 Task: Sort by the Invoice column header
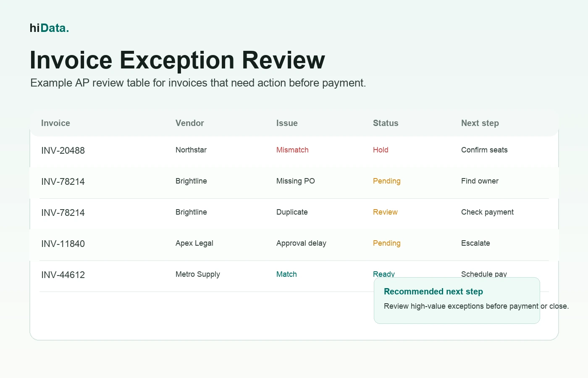[x=55, y=123]
